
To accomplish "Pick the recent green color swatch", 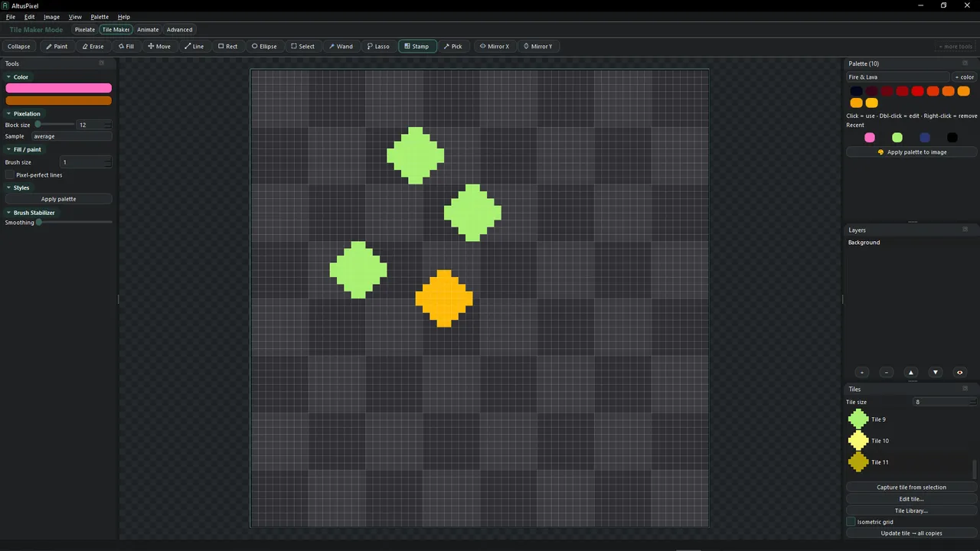I will pyautogui.click(x=897, y=138).
